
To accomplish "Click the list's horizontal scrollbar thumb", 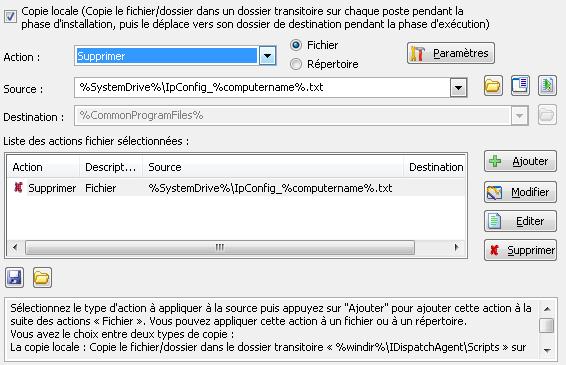I will (x=220, y=248).
